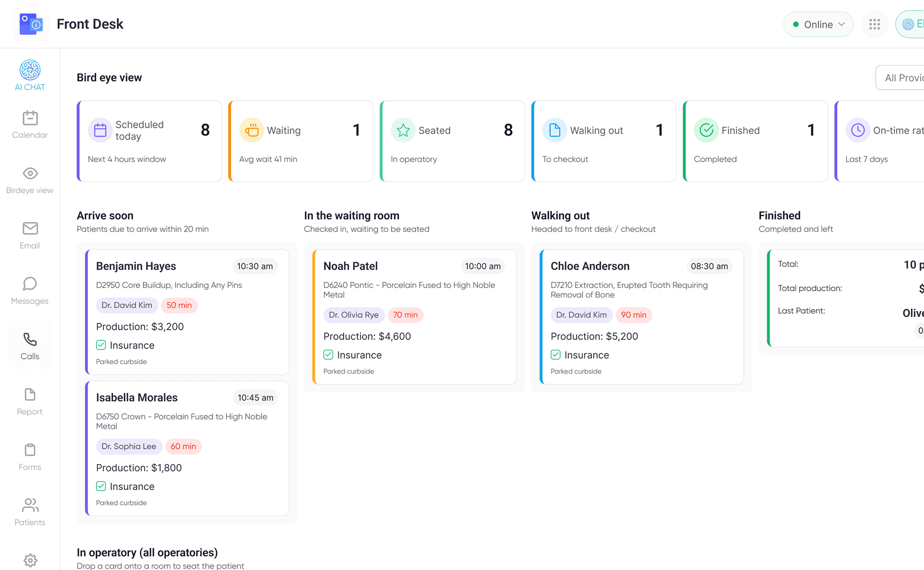Toggle Insurance checkbox for Benjamin Hayes
Image resolution: width=924 pixels, height=570 pixels.
(x=101, y=345)
